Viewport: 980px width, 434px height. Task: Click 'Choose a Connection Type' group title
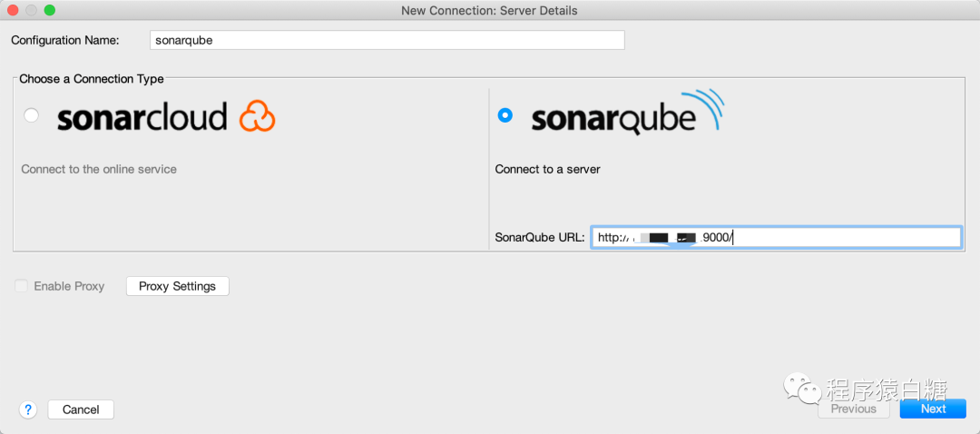[x=92, y=79]
